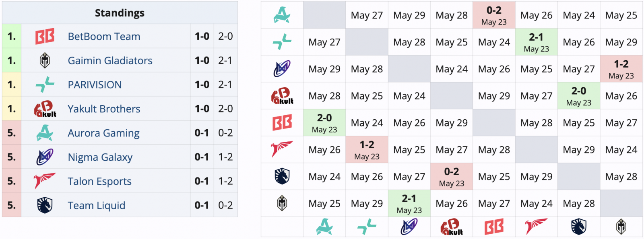Click the Yakult Brothers logo in standings
644x239 pixels.
coord(45,109)
